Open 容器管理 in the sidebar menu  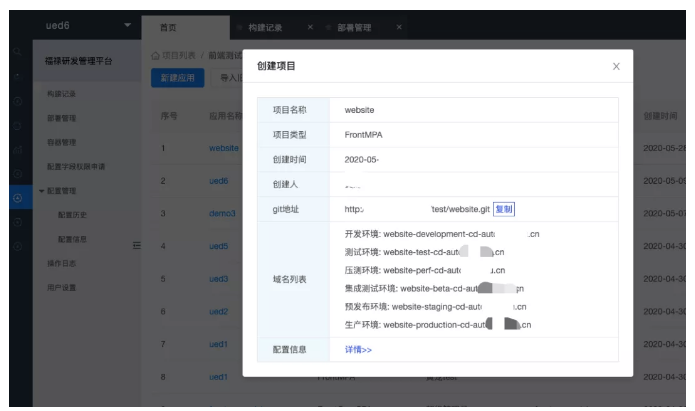pos(61,142)
